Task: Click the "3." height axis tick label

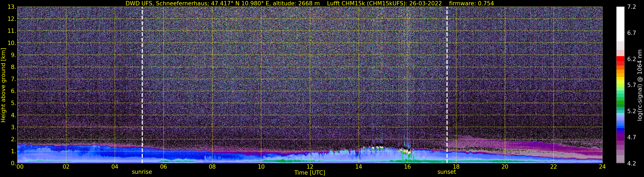Action: [x=13, y=127]
